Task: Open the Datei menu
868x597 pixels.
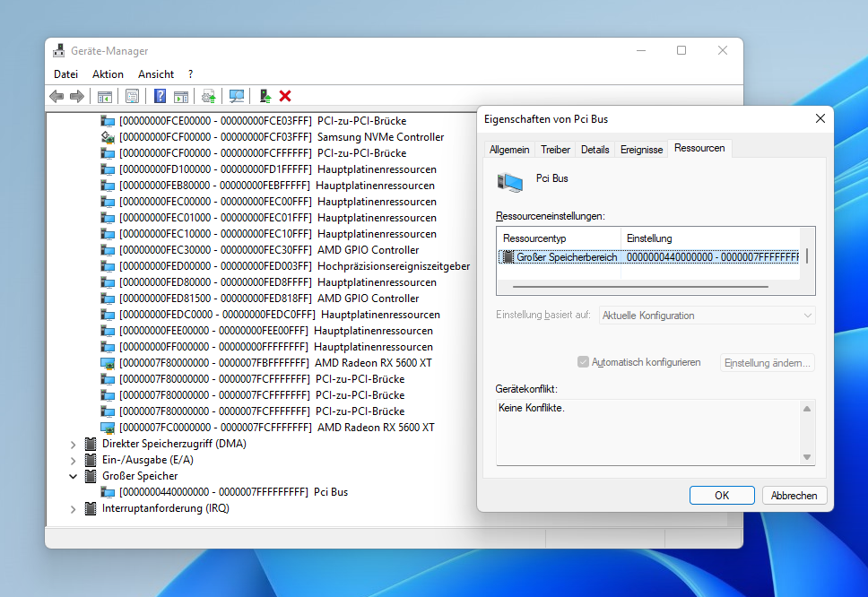Action: pos(65,74)
